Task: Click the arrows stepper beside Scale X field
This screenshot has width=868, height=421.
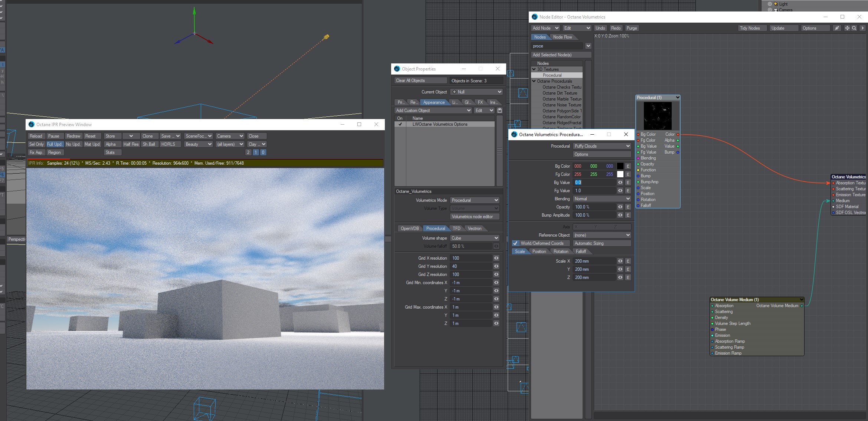Action: (x=620, y=261)
